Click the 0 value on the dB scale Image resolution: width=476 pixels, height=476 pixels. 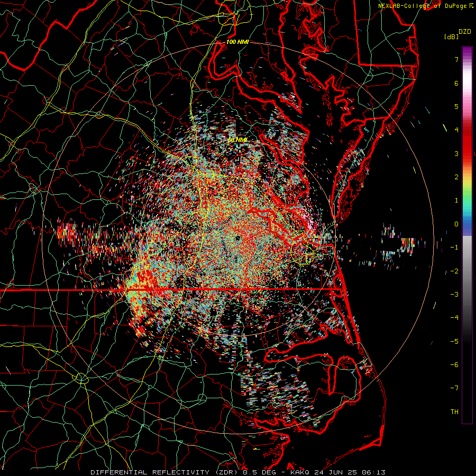pos(456,224)
